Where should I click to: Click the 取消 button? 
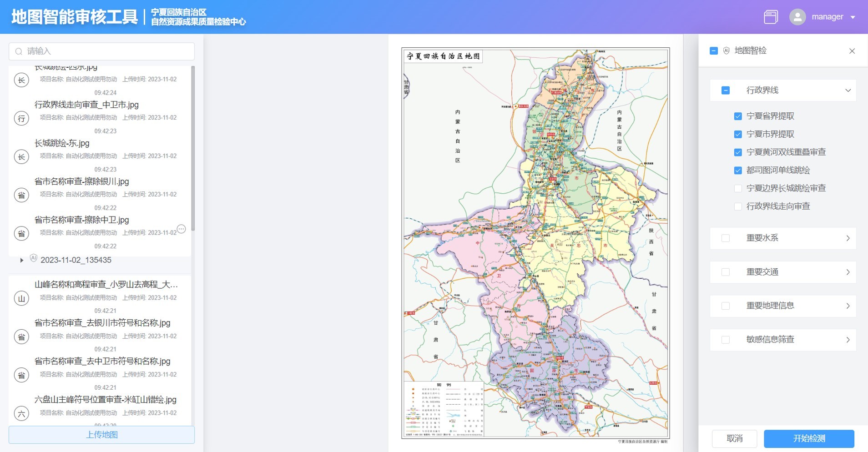(x=735, y=438)
